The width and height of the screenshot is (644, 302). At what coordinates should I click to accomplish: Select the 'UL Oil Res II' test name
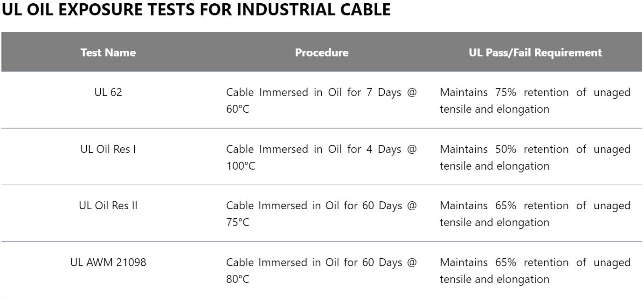click(x=108, y=206)
